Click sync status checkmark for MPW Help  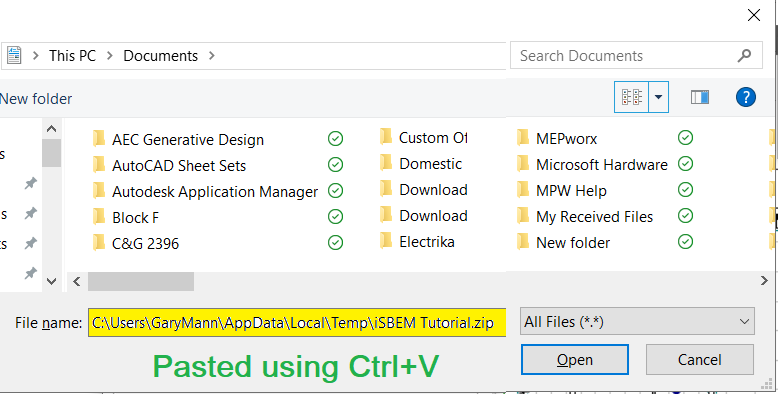(685, 190)
